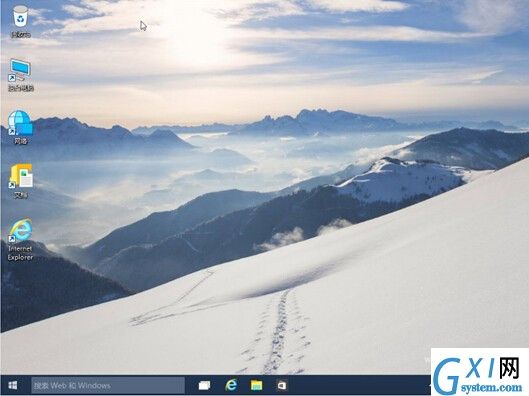Open the Store app from the taskbar
Image resolution: width=529 pixels, height=396 pixels.
pos(282,385)
